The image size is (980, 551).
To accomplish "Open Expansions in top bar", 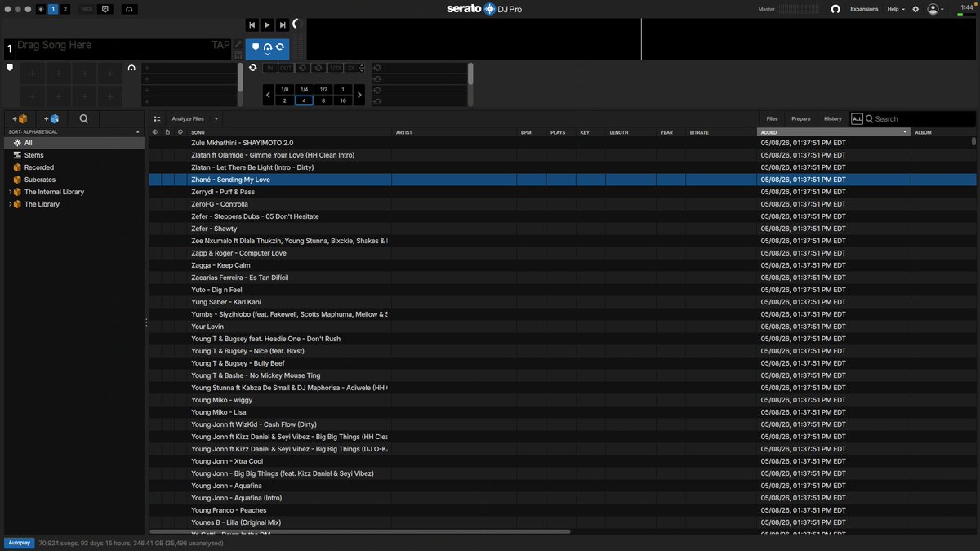I will [864, 9].
